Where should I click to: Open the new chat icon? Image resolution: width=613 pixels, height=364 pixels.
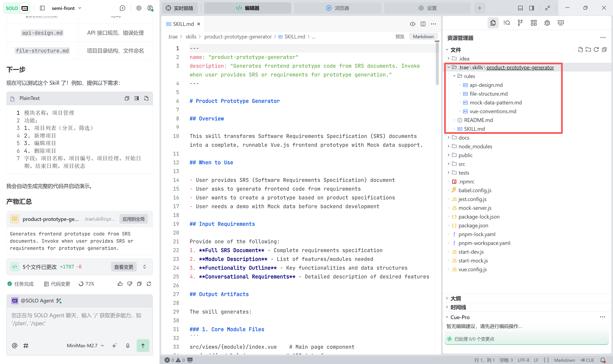pyautogui.click(x=122, y=8)
